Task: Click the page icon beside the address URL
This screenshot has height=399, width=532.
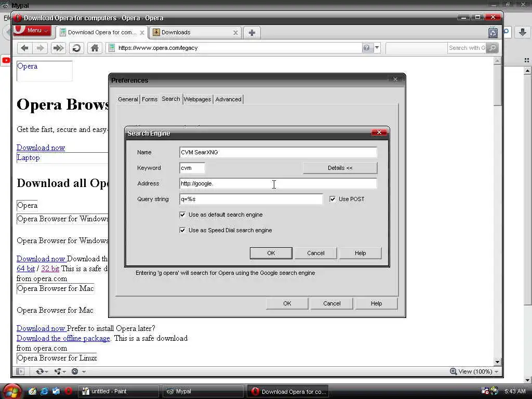Action: tap(111, 48)
